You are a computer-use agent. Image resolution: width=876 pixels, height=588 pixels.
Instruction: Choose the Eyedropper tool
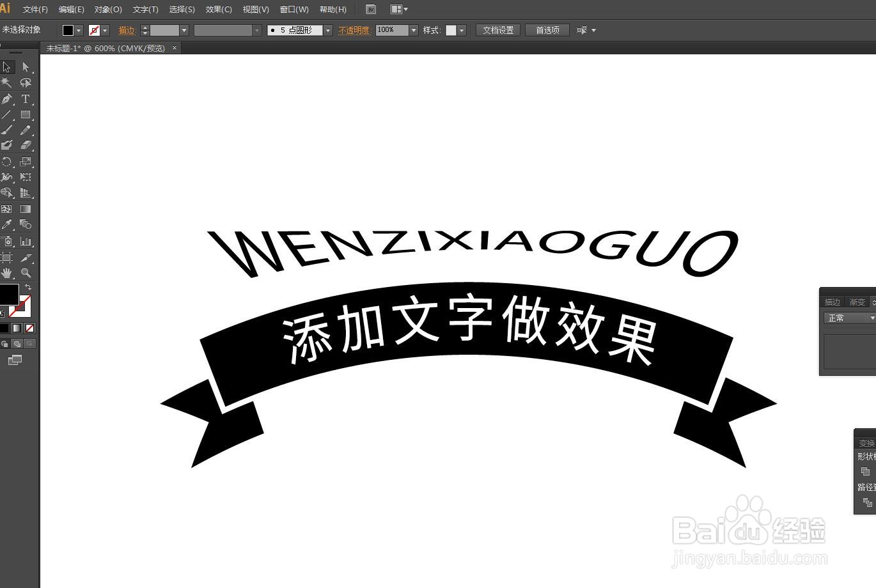[7, 224]
